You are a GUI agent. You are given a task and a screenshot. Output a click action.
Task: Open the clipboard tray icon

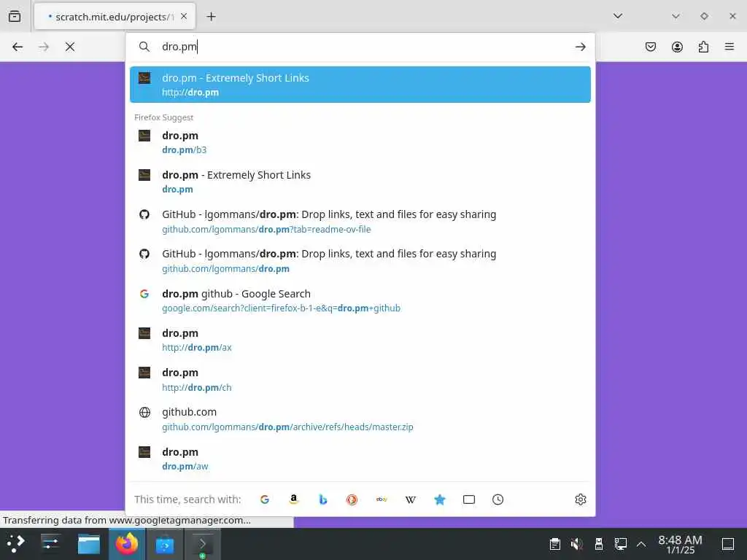point(554,544)
